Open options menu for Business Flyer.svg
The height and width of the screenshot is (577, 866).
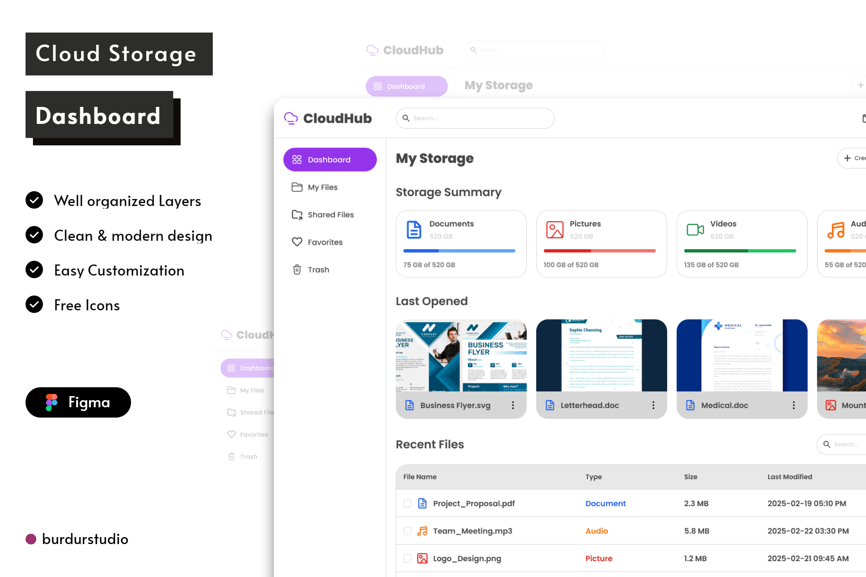tap(513, 406)
